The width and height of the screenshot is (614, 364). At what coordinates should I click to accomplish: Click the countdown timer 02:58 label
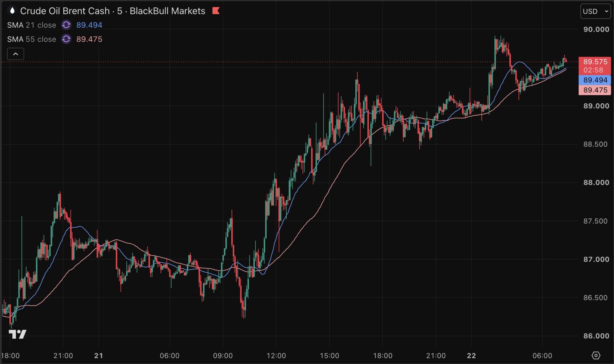[x=593, y=70]
